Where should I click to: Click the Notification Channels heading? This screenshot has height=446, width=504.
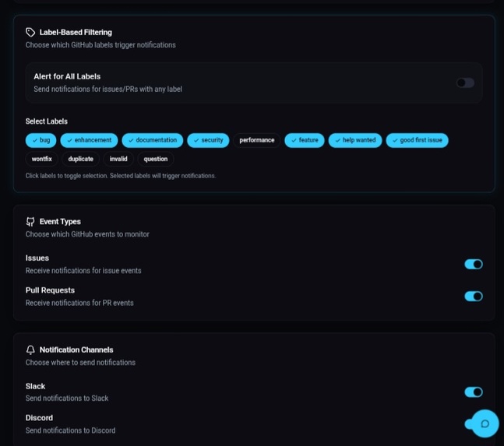76,349
